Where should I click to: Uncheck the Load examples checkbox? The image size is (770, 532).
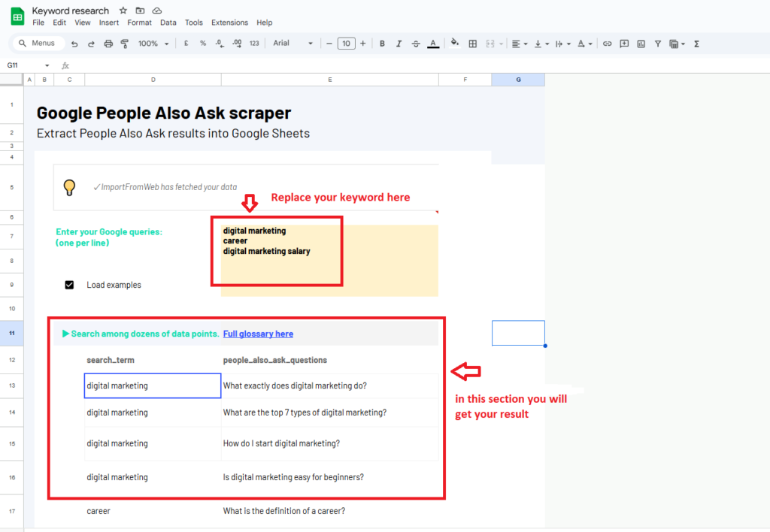pyautogui.click(x=69, y=285)
